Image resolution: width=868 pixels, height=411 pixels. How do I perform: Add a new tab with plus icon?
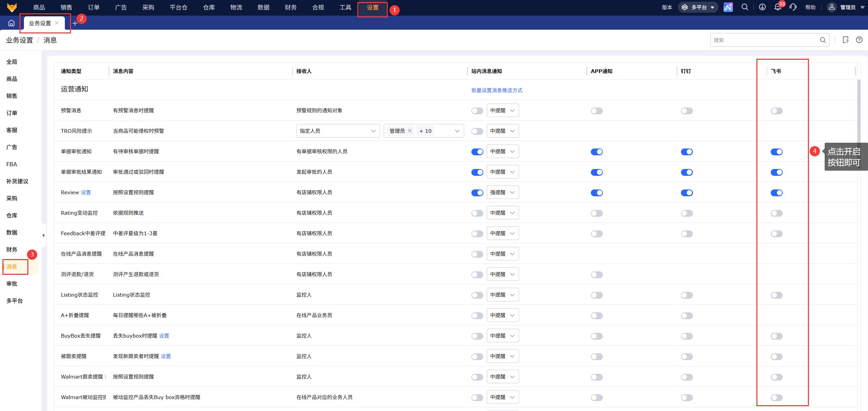(x=75, y=23)
